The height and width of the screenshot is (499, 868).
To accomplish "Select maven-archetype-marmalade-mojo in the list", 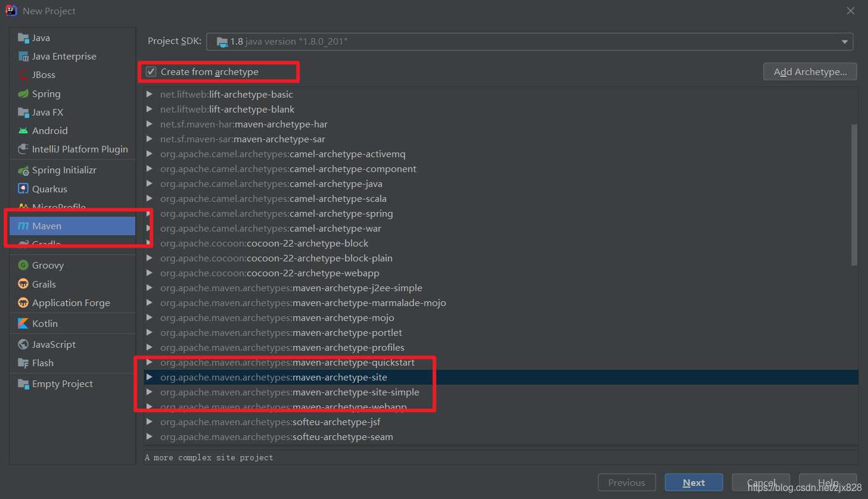I will point(501,302).
